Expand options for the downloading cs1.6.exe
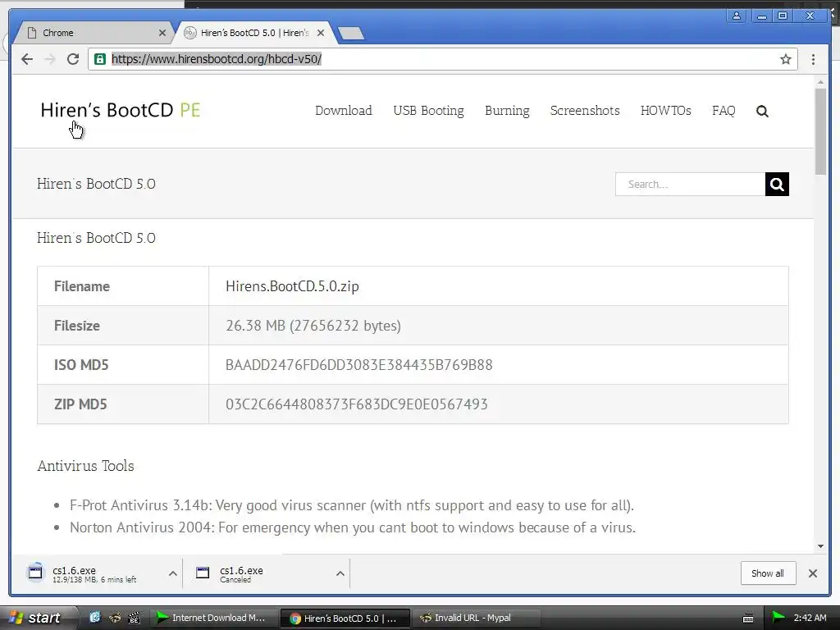Screen dimensions: 840x630 click(x=172, y=573)
